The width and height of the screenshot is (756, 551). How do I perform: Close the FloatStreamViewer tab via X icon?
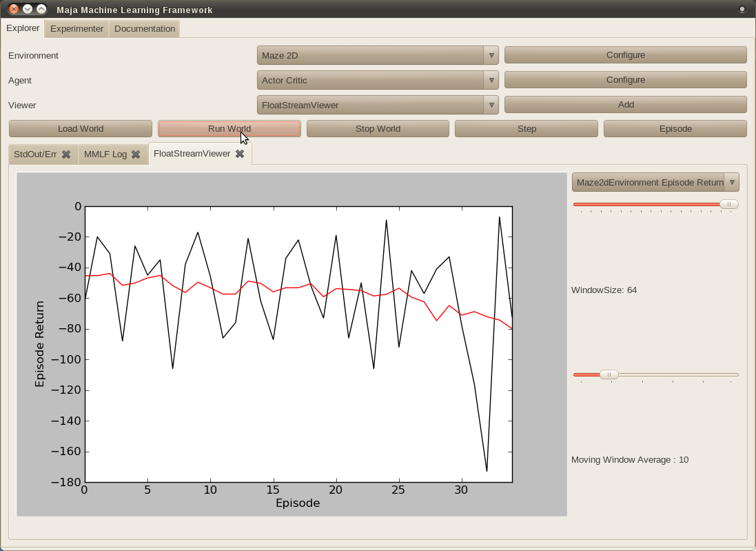click(240, 154)
